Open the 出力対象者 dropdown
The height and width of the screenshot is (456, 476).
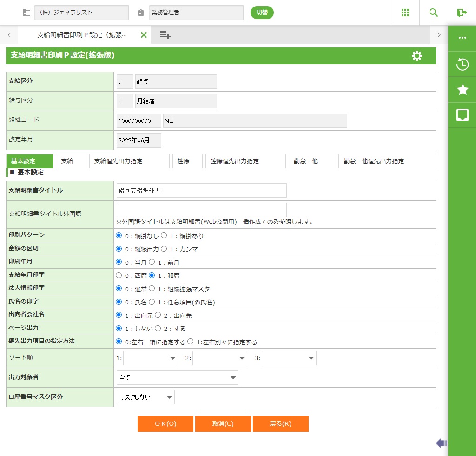coord(177,378)
